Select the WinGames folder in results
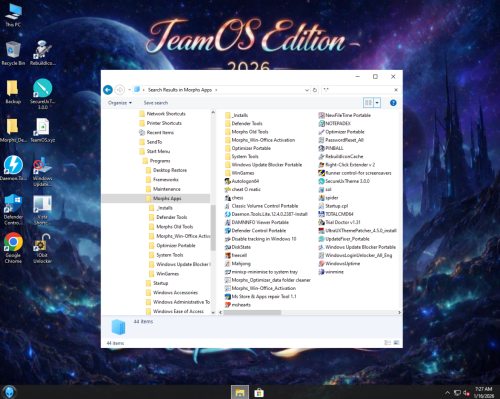 click(x=240, y=173)
